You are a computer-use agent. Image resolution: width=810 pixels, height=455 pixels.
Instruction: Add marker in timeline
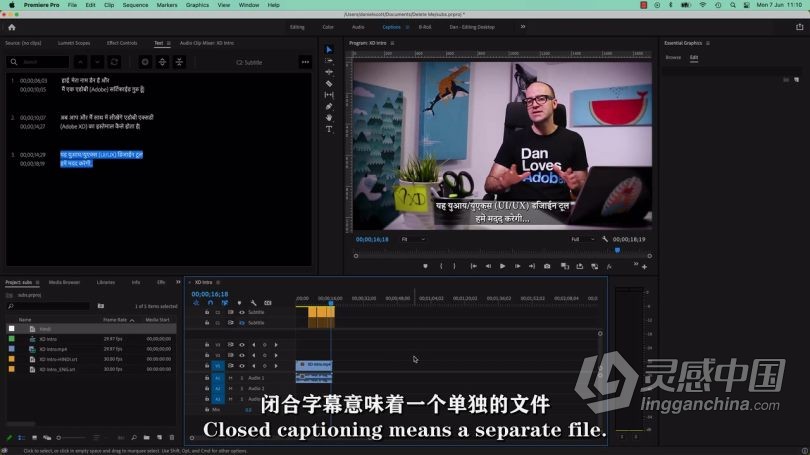pyautogui.click(x=239, y=303)
